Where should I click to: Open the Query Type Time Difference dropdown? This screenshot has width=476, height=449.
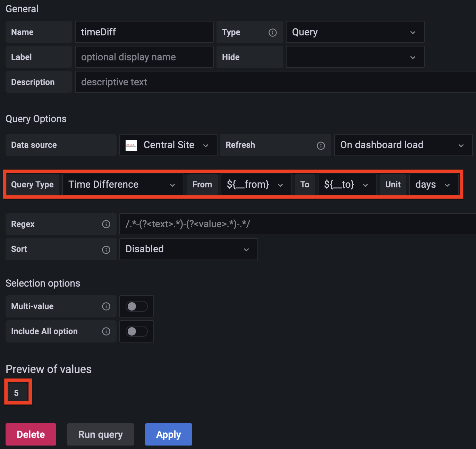tap(123, 185)
